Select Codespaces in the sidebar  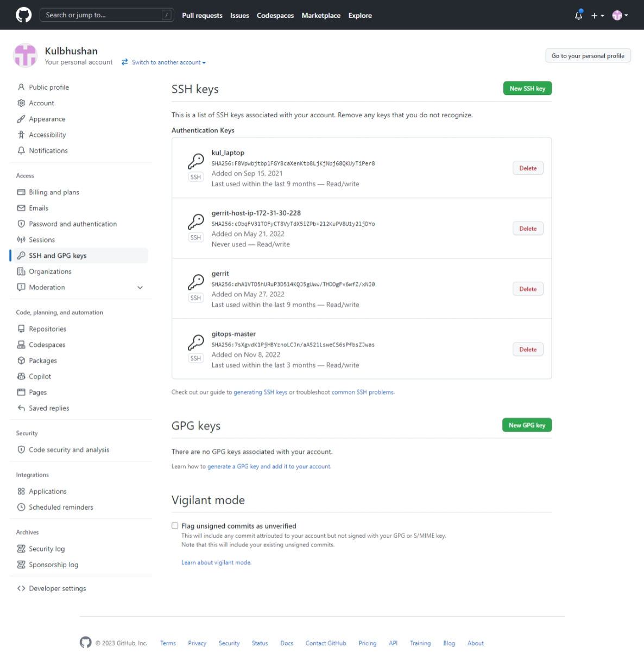[47, 344]
